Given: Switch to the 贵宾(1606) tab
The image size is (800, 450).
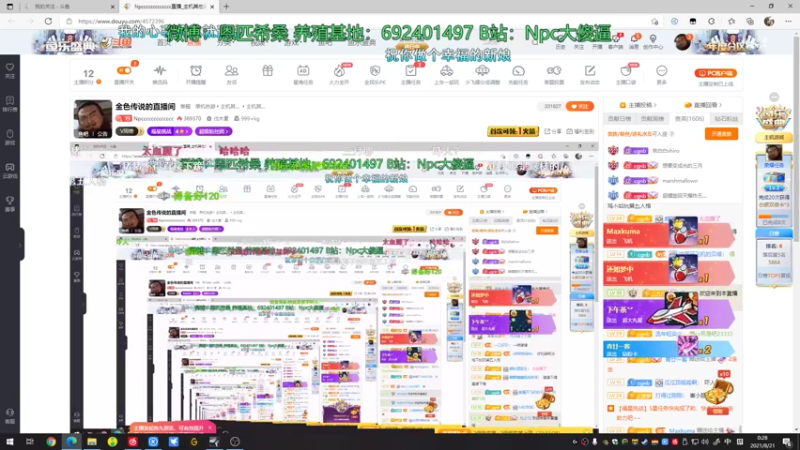Looking at the screenshot, I should click(689, 118).
